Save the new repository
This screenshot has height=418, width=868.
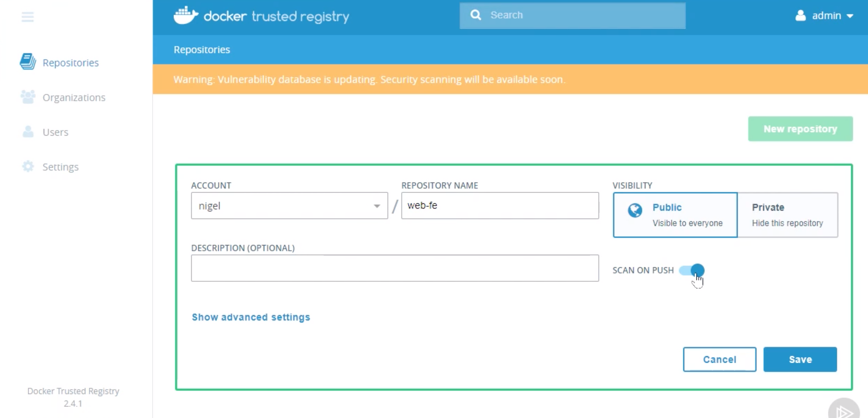[800, 359]
